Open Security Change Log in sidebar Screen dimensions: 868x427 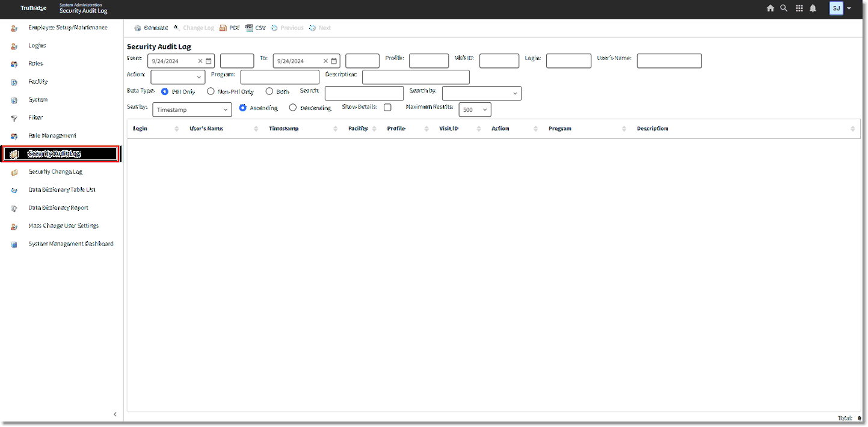pyautogui.click(x=55, y=172)
